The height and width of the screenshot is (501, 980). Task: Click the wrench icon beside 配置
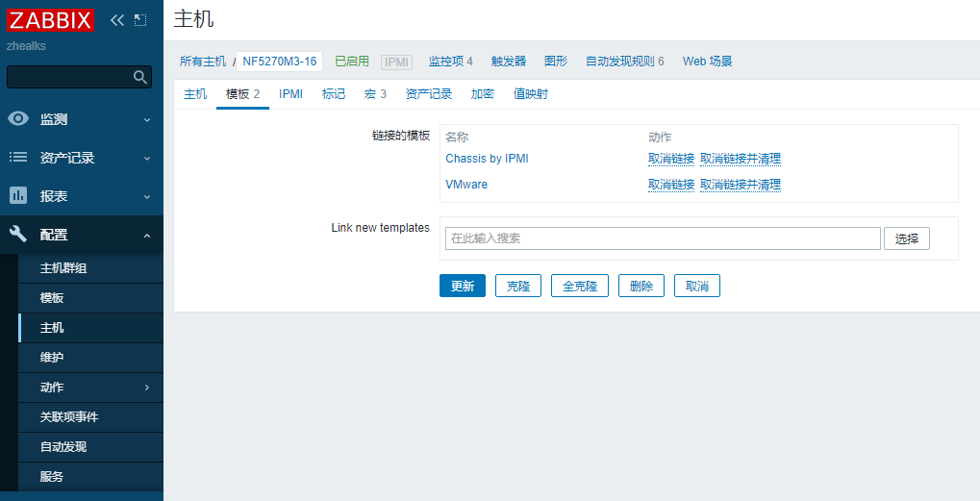point(18,235)
